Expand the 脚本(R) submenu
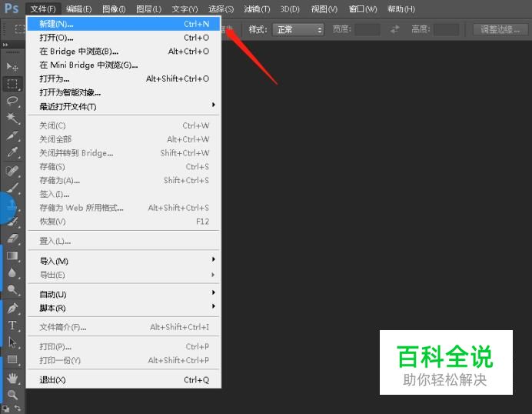This screenshot has height=414, width=532. (x=124, y=308)
